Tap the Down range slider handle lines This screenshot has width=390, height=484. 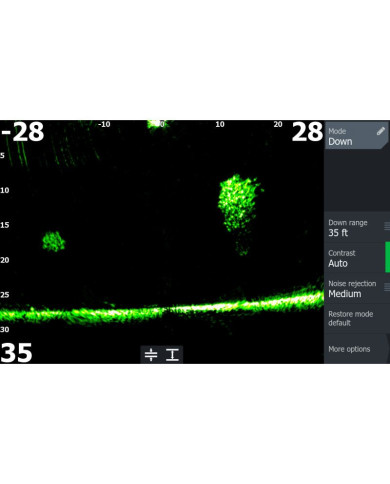[387, 226]
